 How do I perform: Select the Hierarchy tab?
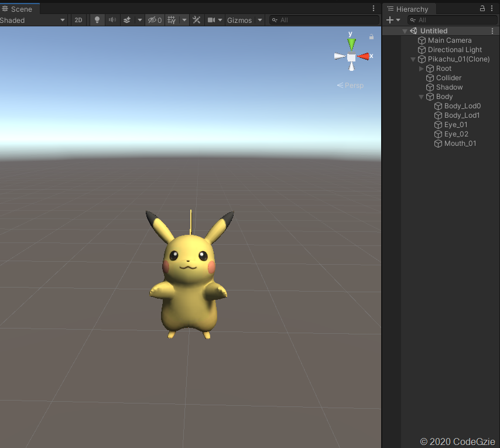click(x=409, y=9)
